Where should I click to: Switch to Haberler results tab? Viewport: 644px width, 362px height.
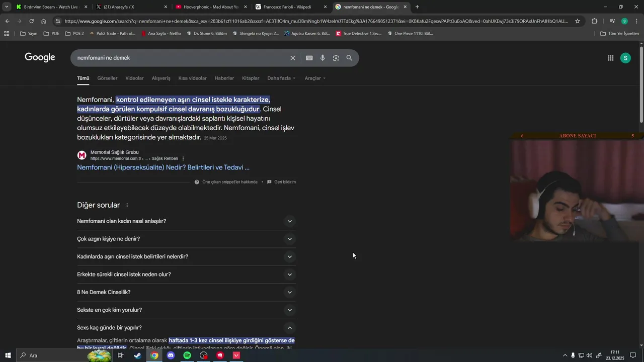tap(224, 78)
